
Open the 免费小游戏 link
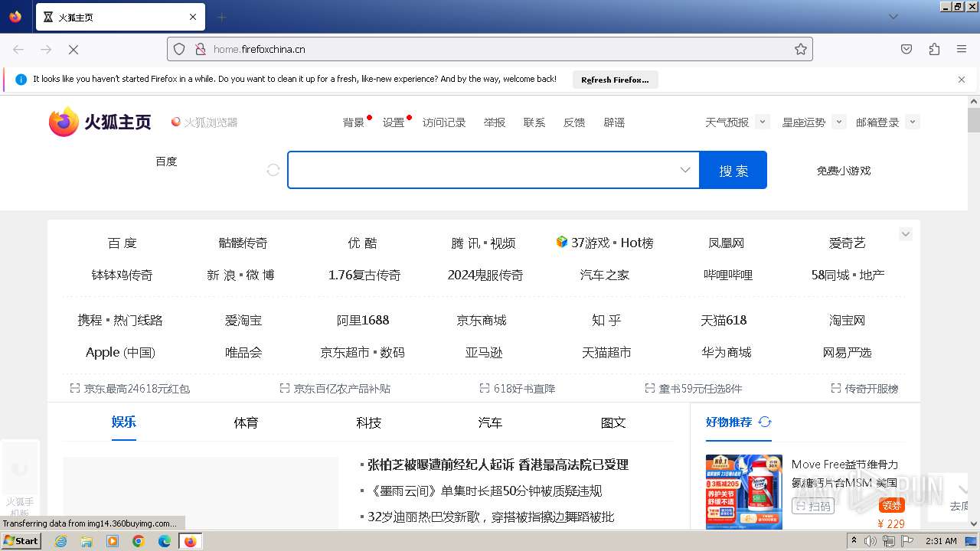tap(844, 171)
